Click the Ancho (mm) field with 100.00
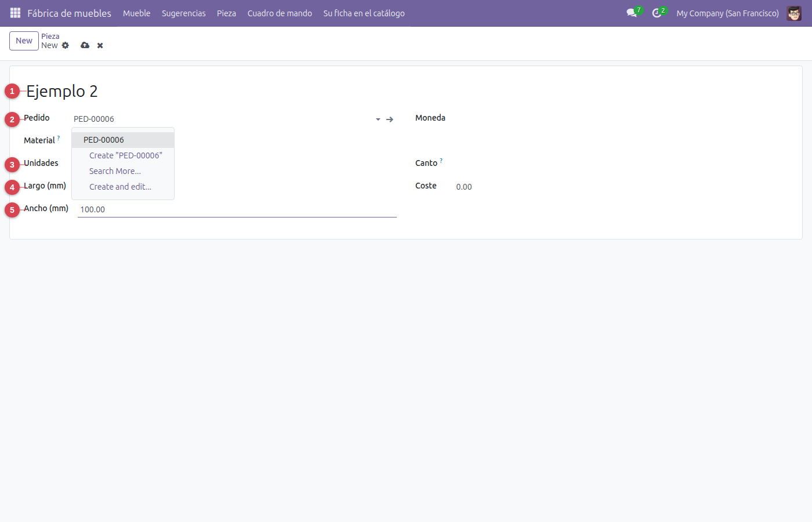 [x=237, y=209]
